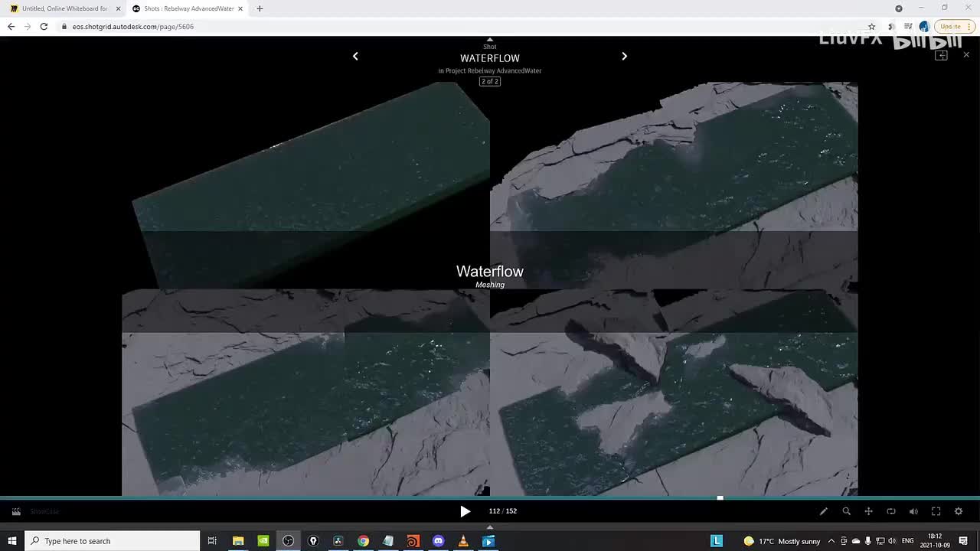Image resolution: width=980 pixels, height=551 pixels.
Task: Bookmark this page with the star
Action: [x=871, y=27]
